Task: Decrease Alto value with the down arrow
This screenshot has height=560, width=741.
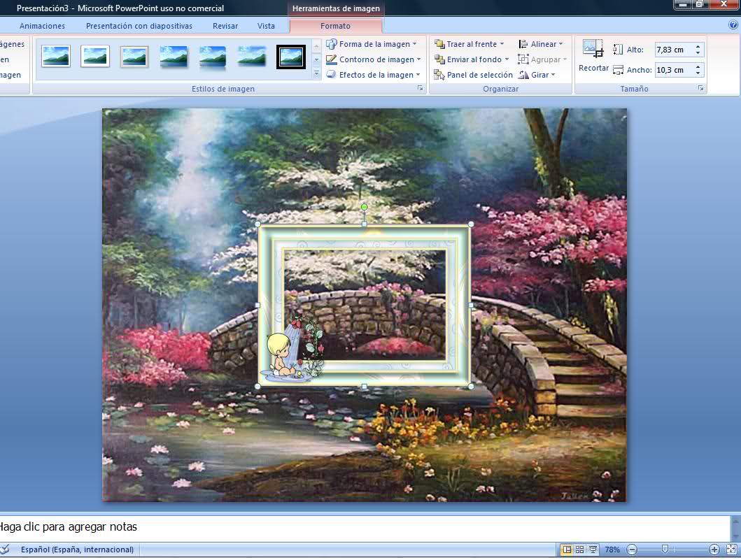Action: point(698,53)
